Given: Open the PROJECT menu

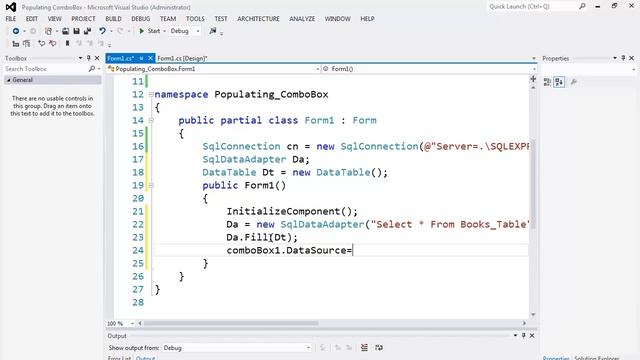Looking at the screenshot, I should tap(83, 19).
